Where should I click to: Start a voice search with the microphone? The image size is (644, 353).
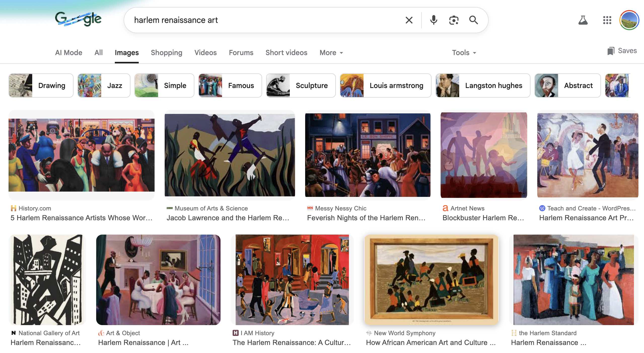434,20
